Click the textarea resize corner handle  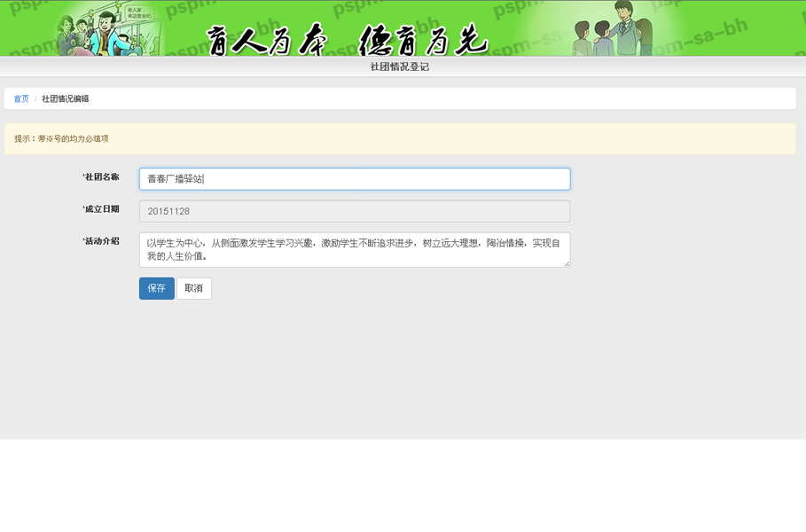pos(567,263)
